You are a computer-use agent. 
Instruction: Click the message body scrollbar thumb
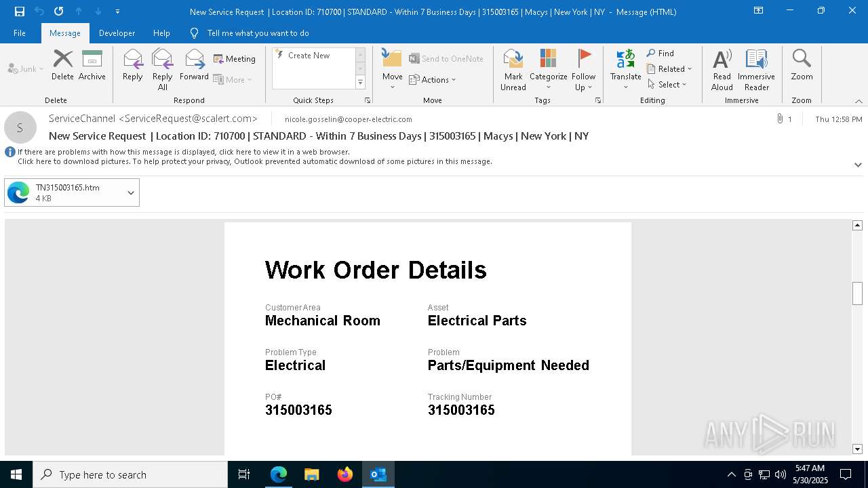click(x=857, y=293)
